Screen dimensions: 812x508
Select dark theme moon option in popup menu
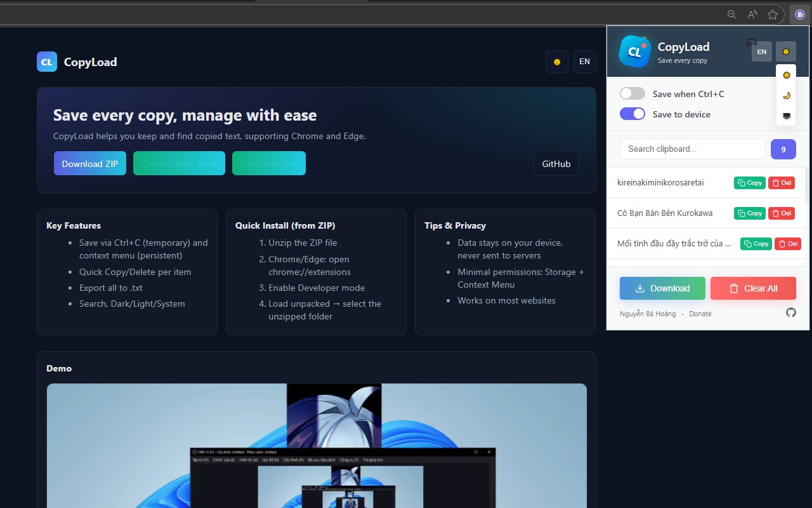pos(787,95)
